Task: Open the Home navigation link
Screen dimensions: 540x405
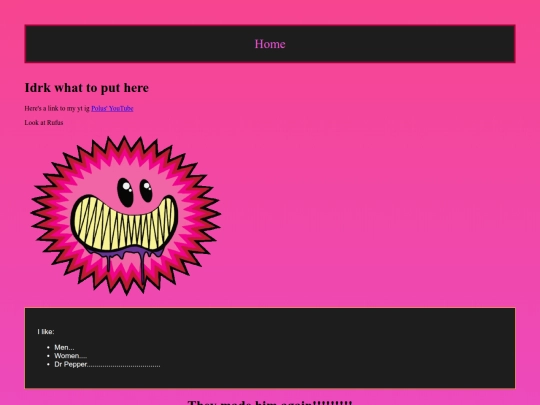Action: pyautogui.click(x=270, y=44)
